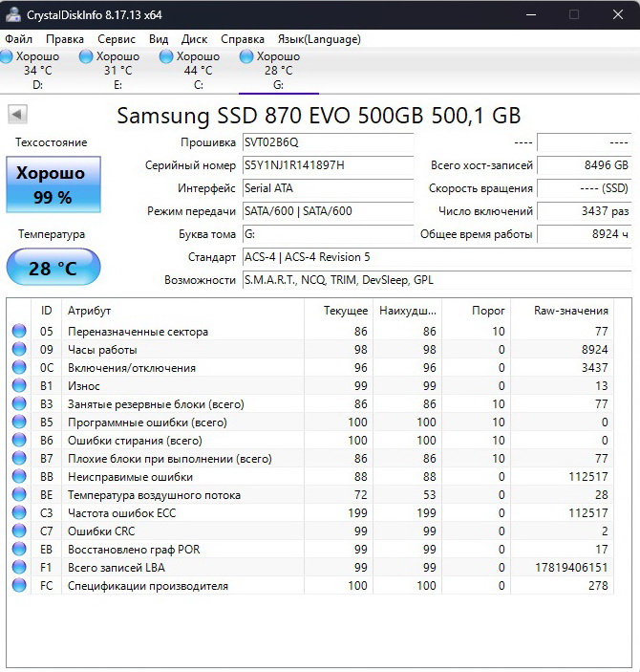Click the serial number field
Viewport: 640px width, 672px height.
[x=326, y=165]
